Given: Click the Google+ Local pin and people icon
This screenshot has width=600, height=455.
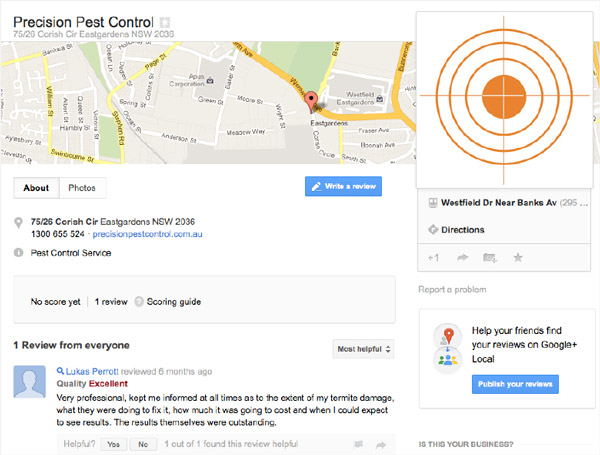Looking at the screenshot, I should tap(447, 348).
